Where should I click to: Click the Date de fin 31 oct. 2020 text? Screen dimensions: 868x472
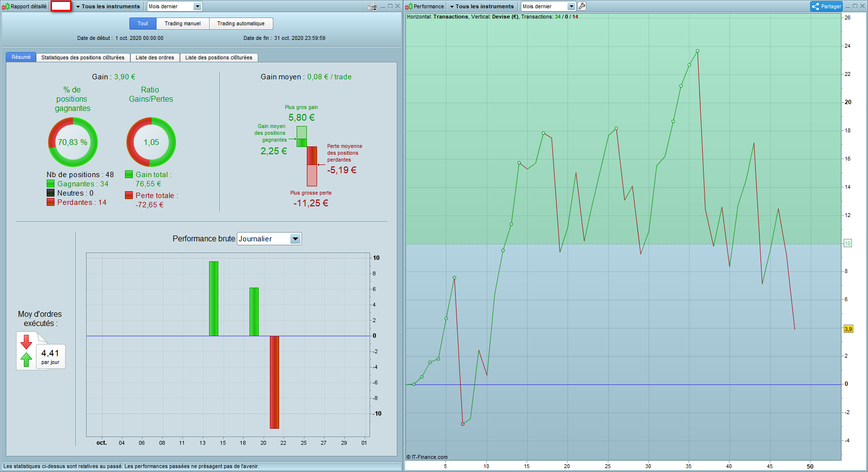coord(284,38)
